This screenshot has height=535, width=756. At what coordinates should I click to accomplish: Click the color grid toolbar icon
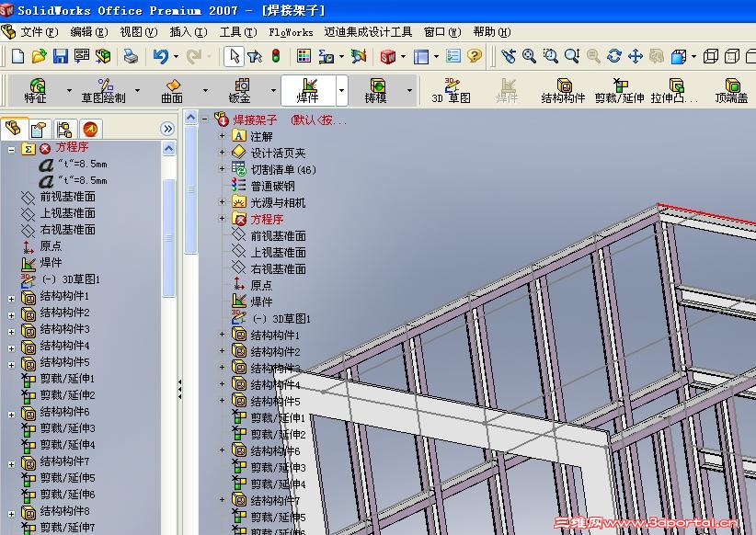tap(304, 56)
